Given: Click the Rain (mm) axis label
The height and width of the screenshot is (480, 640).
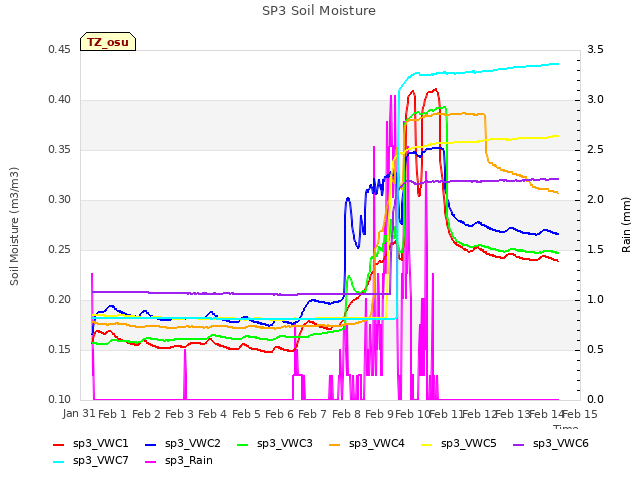Looking at the screenshot, I should (626, 225).
